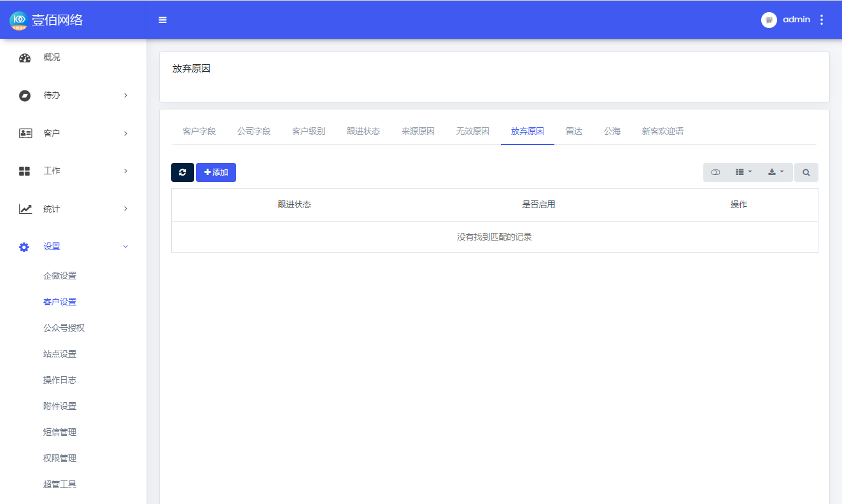
Task: Open the export data dropdown
Action: click(x=776, y=172)
